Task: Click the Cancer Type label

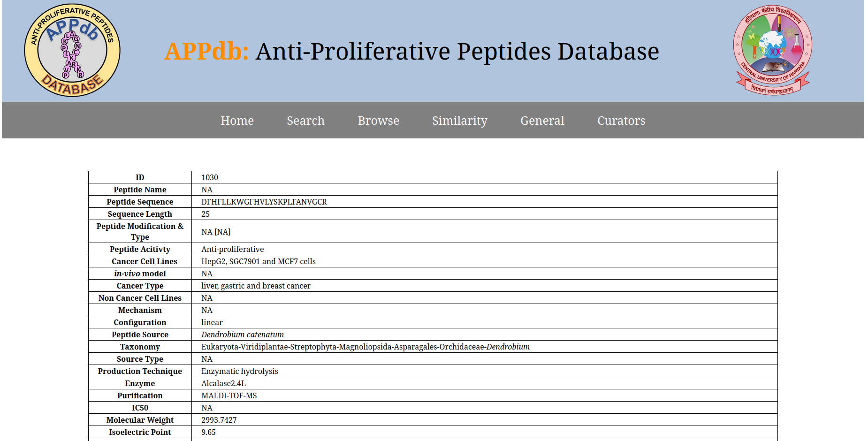Action: pos(140,286)
